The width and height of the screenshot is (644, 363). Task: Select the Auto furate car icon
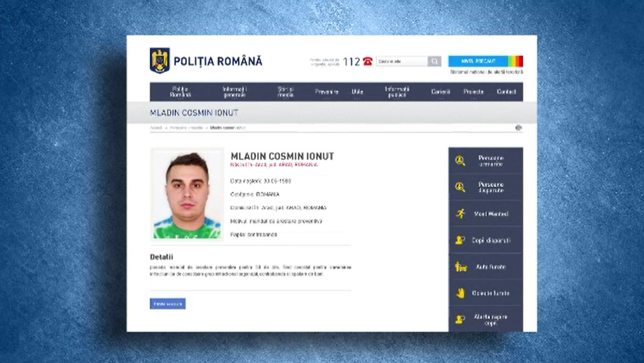[461, 267]
